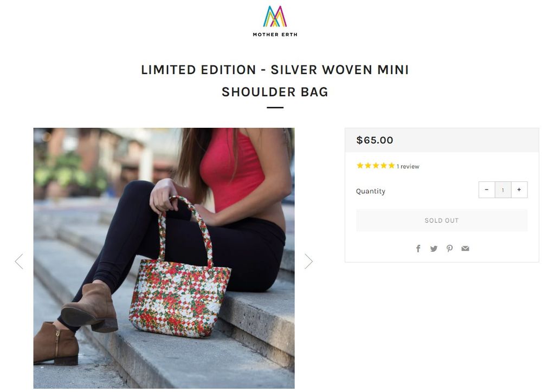Click the Quantity label

[x=371, y=191]
